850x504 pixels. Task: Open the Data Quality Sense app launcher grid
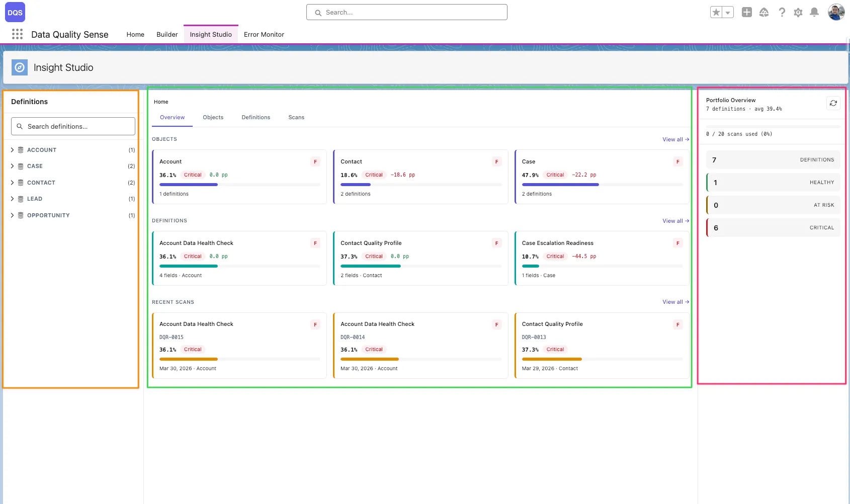(x=17, y=34)
